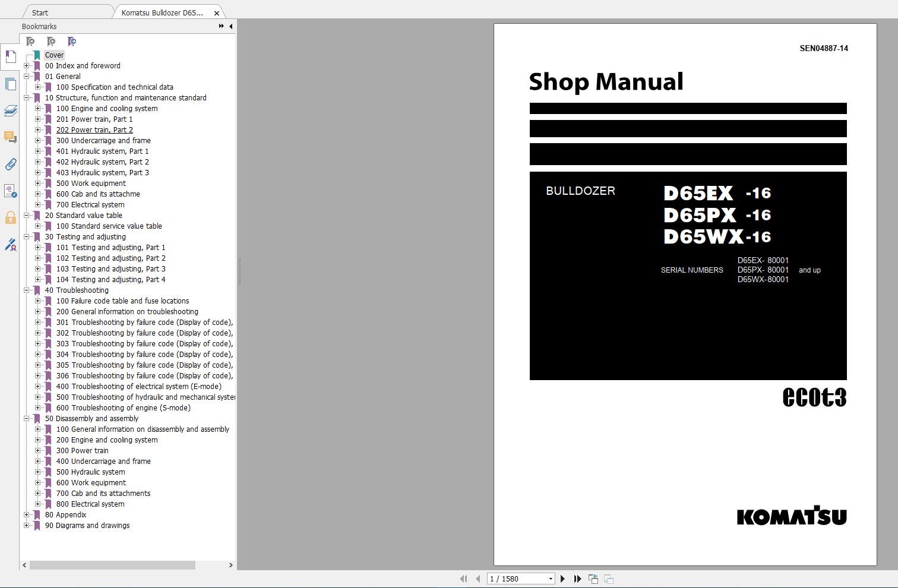The width and height of the screenshot is (898, 588).
Task: Open the Security lock panel
Action: [x=10, y=217]
